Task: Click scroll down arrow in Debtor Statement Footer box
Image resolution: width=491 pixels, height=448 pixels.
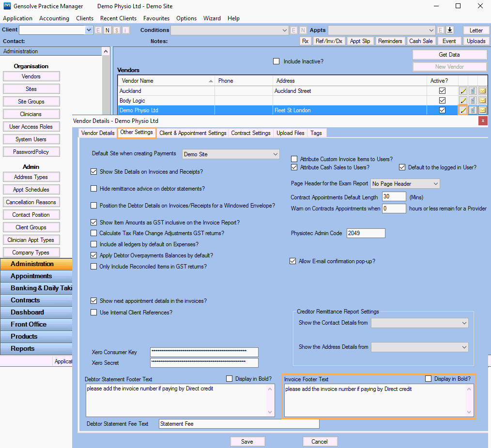Action: click(x=270, y=412)
